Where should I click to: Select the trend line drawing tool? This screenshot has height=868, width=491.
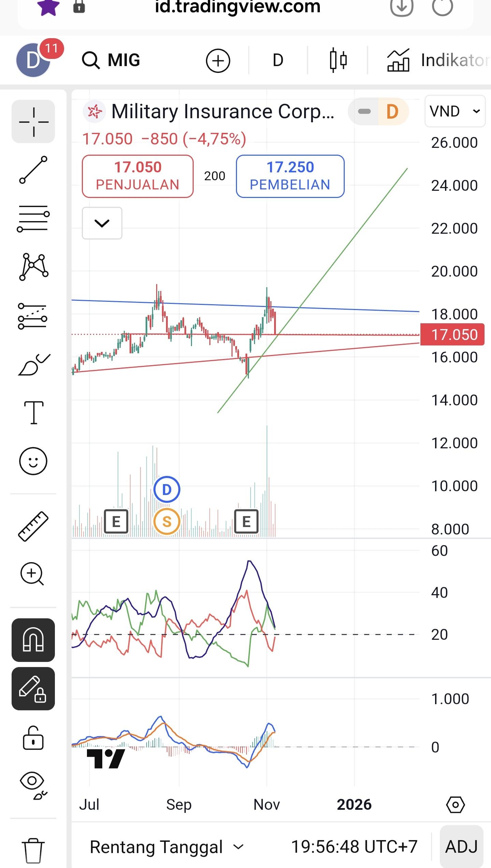click(x=33, y=170)
